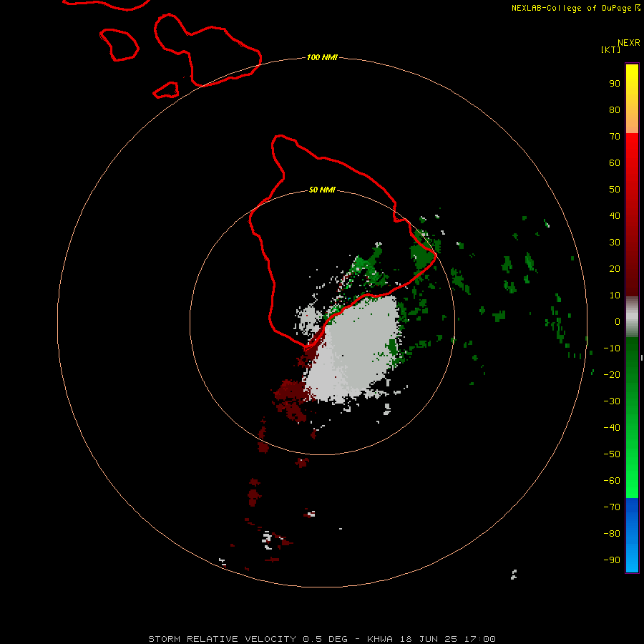644x644 pixels.
Task: Select the 50 value on velocity scale
Action: click(x=615, y=190)
